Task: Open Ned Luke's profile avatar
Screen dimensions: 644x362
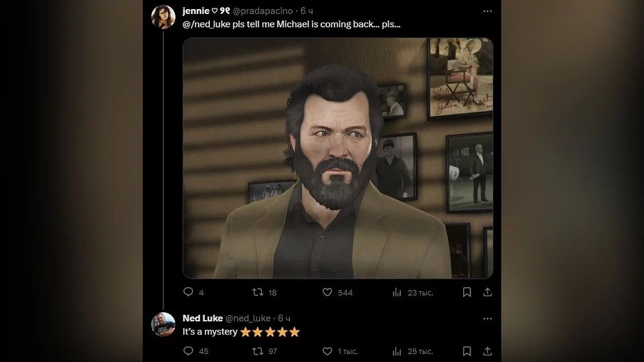Action: click(x=163, y=324)
